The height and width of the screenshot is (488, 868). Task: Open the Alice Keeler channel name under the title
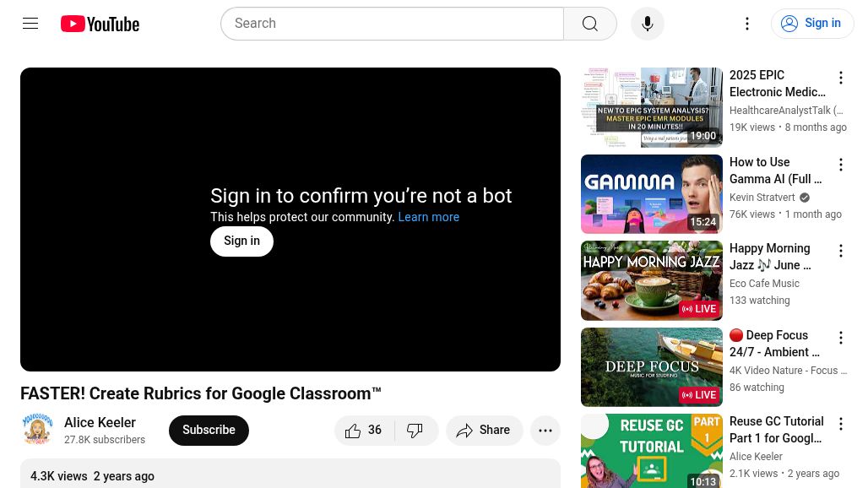pos(100,422)
